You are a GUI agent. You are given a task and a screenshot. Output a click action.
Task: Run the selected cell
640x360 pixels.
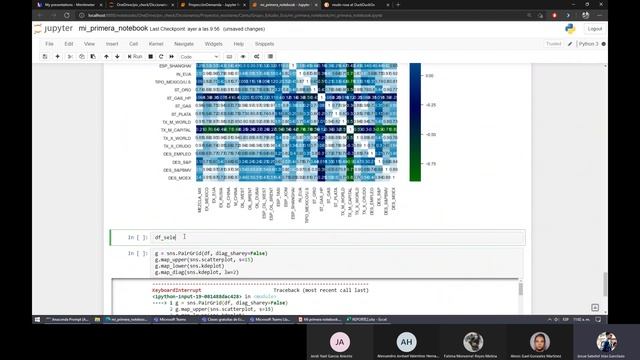pos(135,57)
